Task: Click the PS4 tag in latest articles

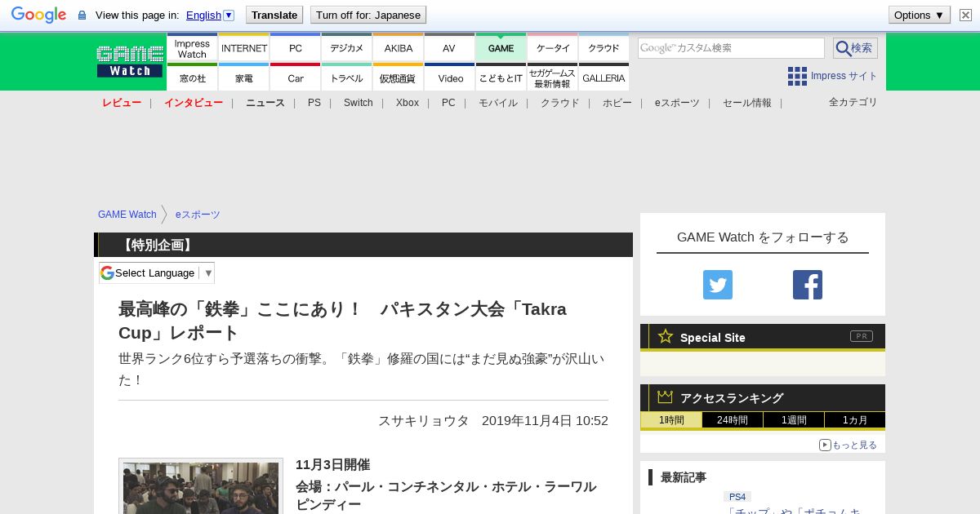Action: click(737, 496)
